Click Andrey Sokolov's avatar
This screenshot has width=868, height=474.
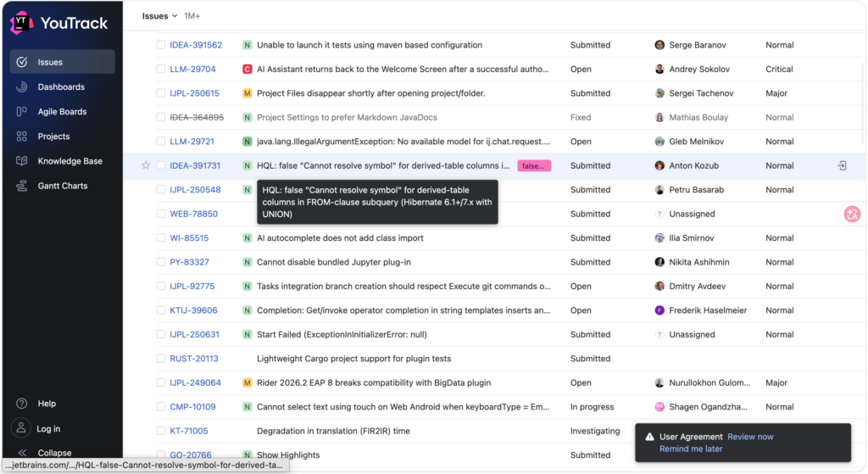point(659,70)
